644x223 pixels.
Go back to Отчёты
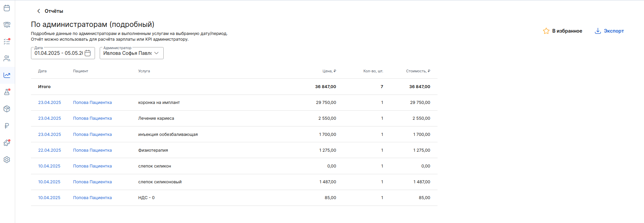point(54,11)
